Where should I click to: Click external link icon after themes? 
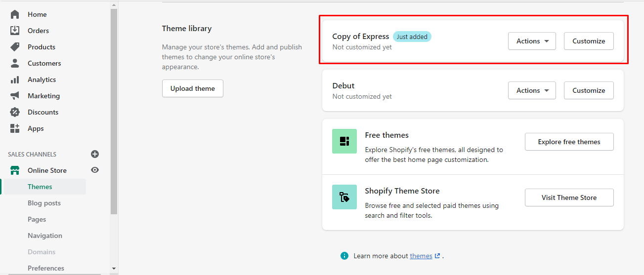(437, 256)
